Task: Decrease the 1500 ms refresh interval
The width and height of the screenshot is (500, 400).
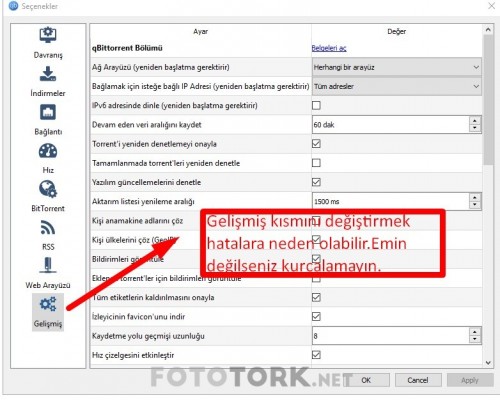Action: coord(475,205)
